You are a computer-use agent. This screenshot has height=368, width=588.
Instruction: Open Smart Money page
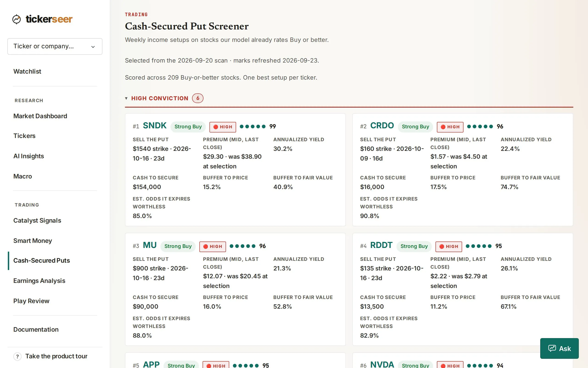[x=33, y=241]
